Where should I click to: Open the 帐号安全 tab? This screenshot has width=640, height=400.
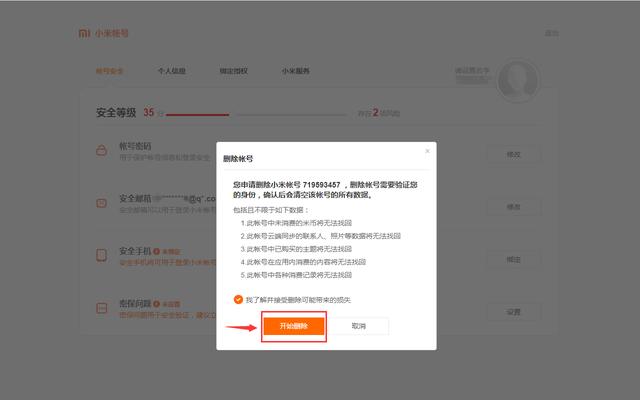[109, 71]
